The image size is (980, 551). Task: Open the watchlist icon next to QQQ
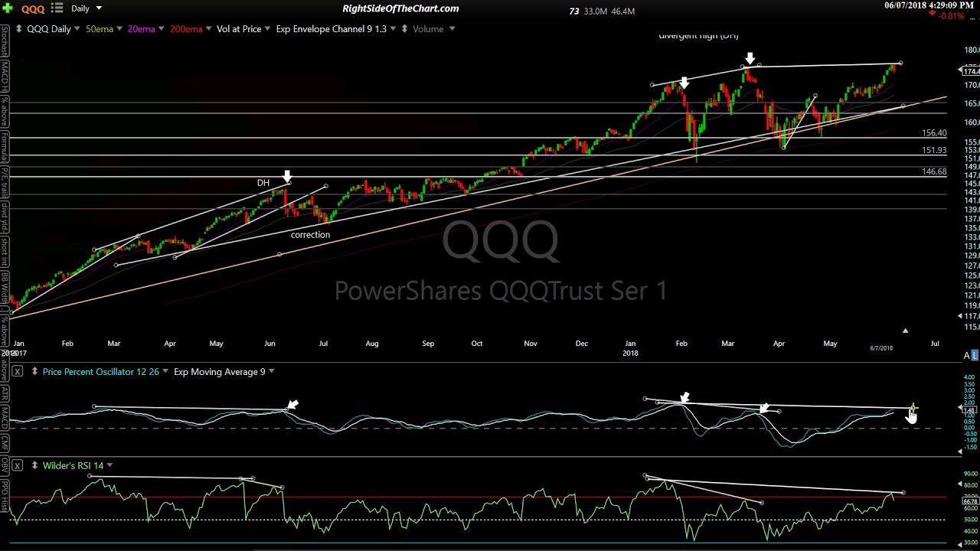[57, 8]
